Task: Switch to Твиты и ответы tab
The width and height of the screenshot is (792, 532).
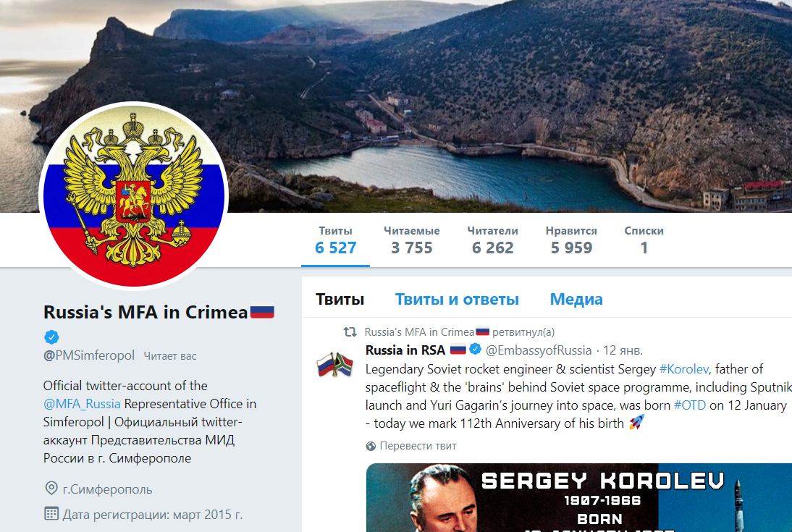Action: coord(457,299)
